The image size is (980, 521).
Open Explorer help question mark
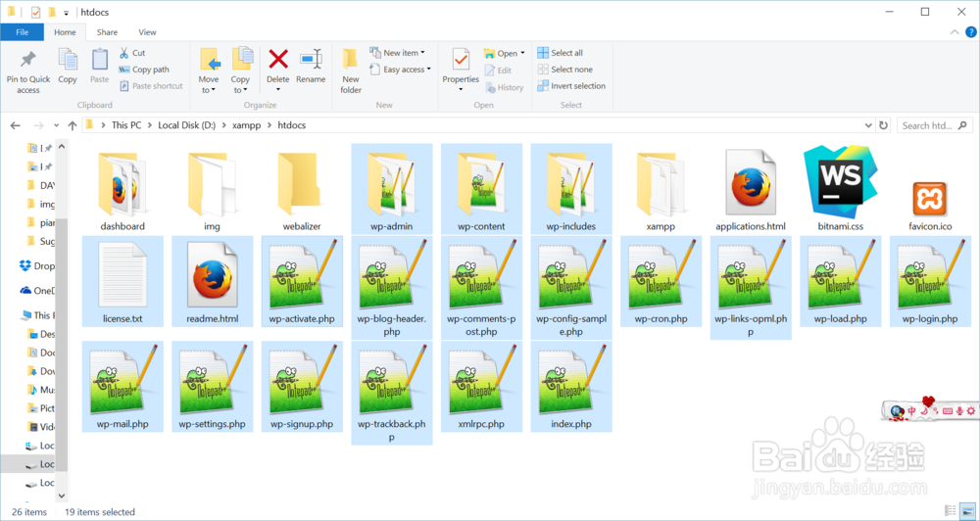pyautogui.click(x=969, y=32)
